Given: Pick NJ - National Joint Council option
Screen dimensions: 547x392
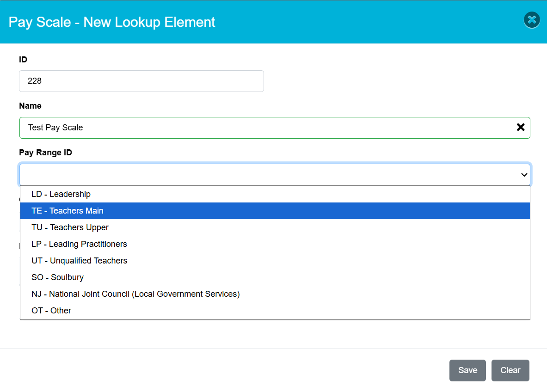Looking at the screenshot, I should click(135, 294).
